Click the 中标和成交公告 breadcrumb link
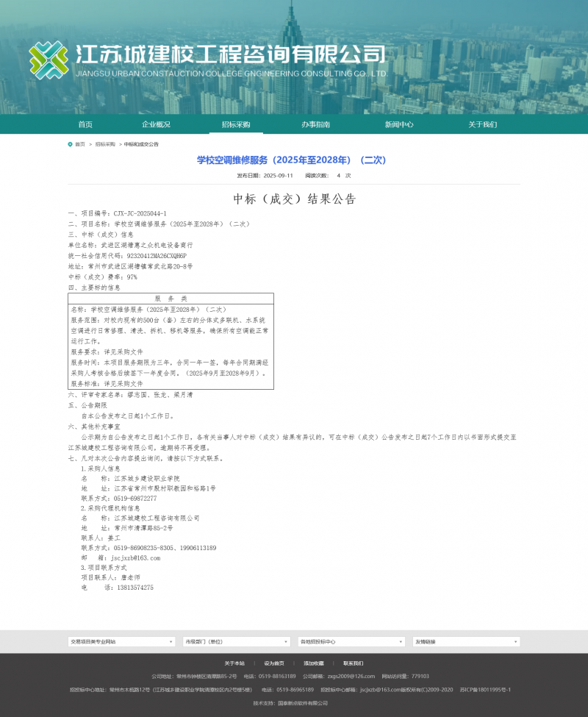 click(141, 144)
